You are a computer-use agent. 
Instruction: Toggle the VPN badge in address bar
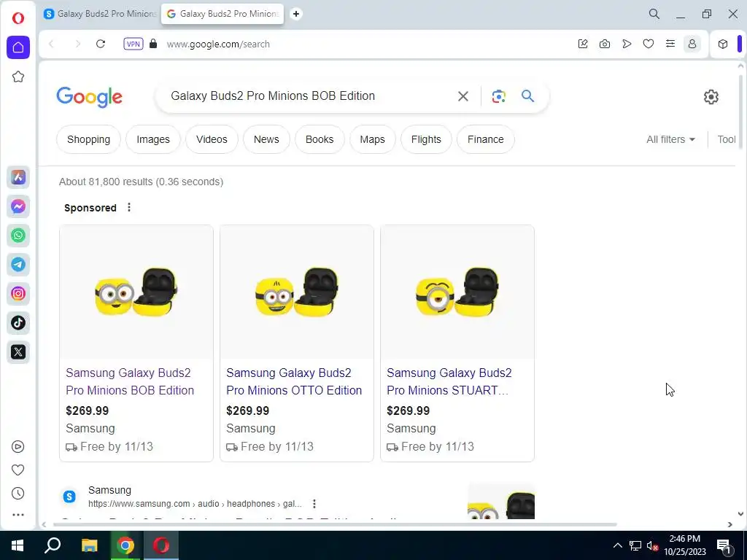[133, 44]
